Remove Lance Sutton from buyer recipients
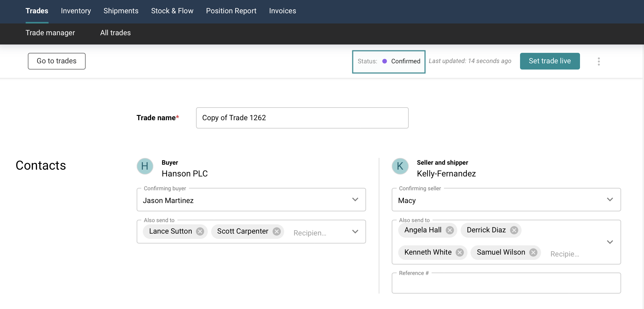Image resolution: width=644 pixels, height=309 pixels. coord(200,231)
